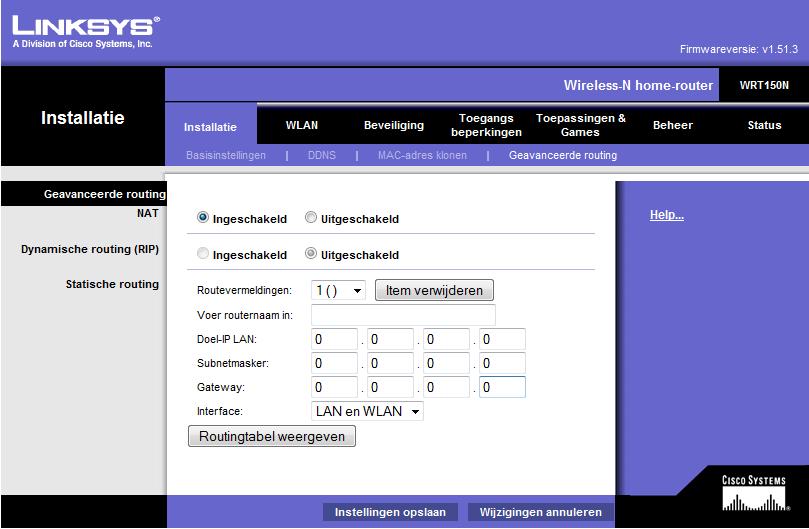Click the NAT section label
Viewport: 809px width, 529px height.
click(x=148, y=213)
